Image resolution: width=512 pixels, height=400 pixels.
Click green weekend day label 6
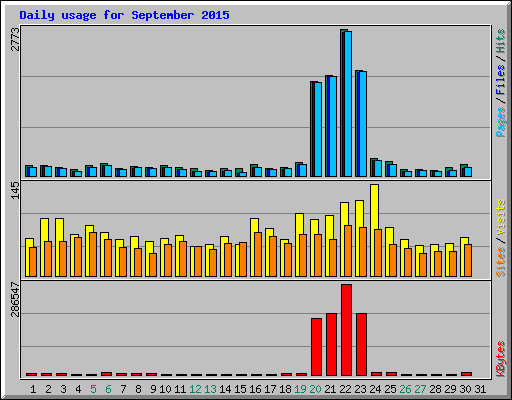108,389
